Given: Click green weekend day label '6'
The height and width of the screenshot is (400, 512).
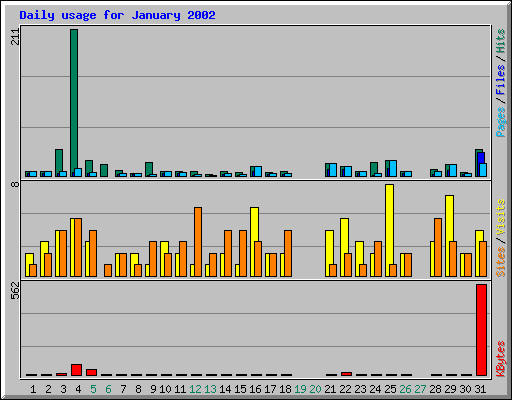Looking at the screenshot, I should 108,389.
